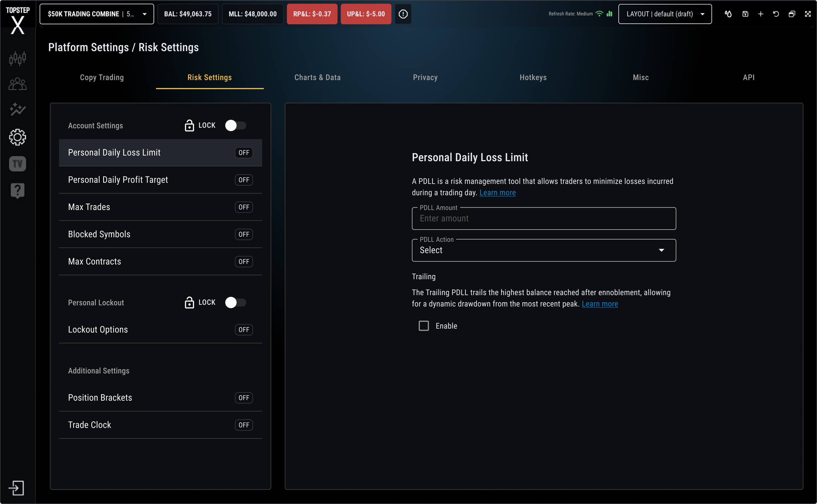The height and width of the screenshot is (504, 817).
Task: Click the PDLL description Learn more link
Action: [x=497, y=193]
